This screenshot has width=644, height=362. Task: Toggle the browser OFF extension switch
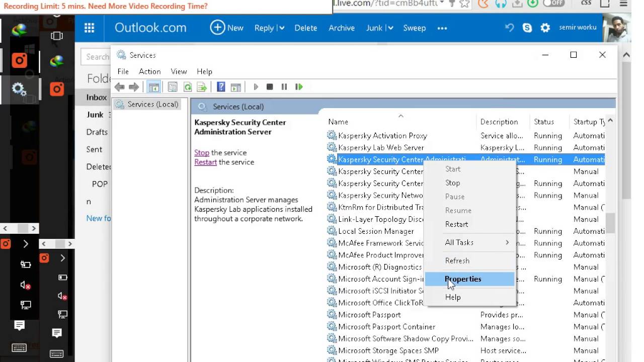tap(554, 3)
